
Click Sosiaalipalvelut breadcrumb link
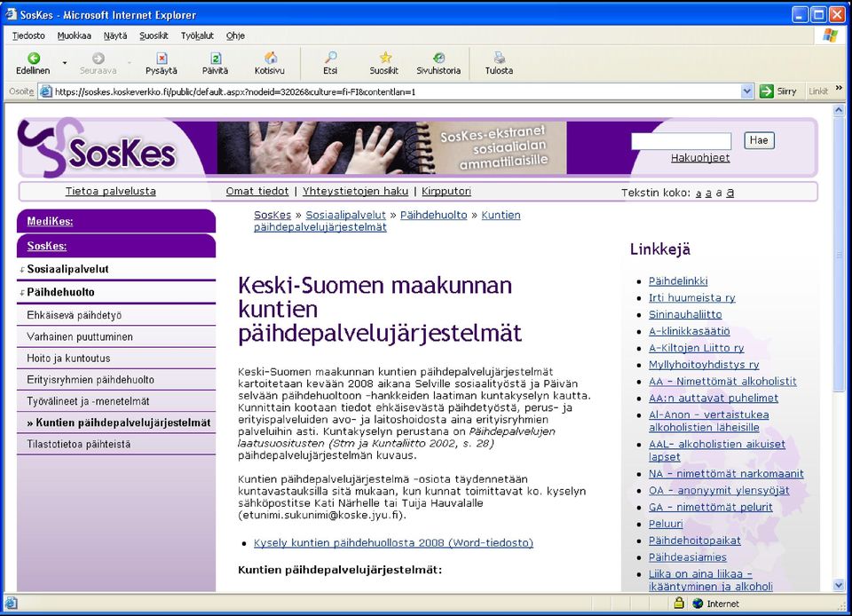point(345,215)
